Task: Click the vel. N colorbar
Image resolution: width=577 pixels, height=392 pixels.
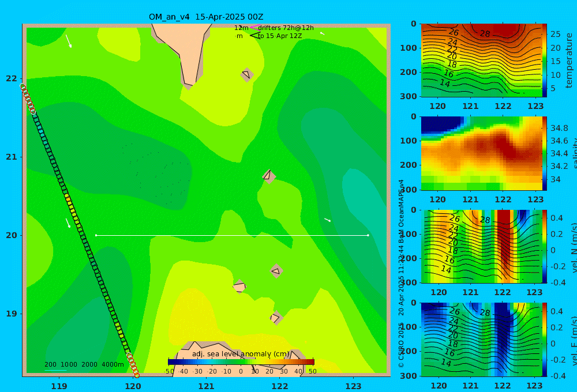Action: [x=544, y=247]
